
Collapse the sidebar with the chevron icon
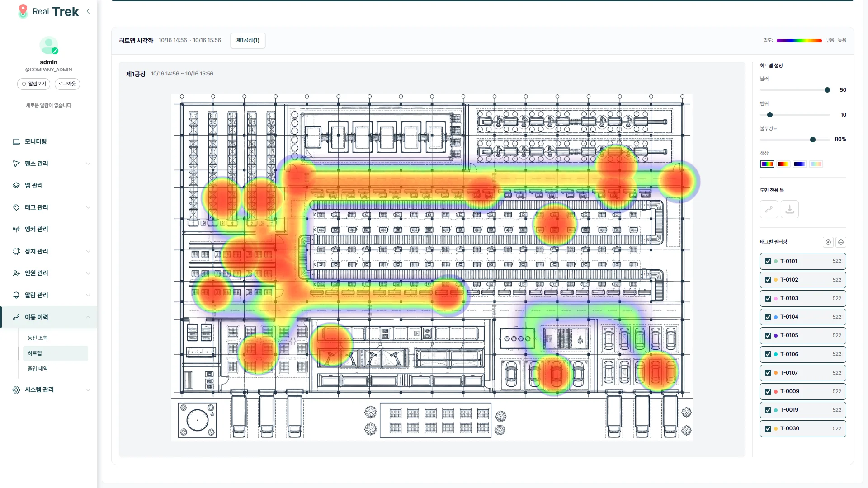coord(88,11)
